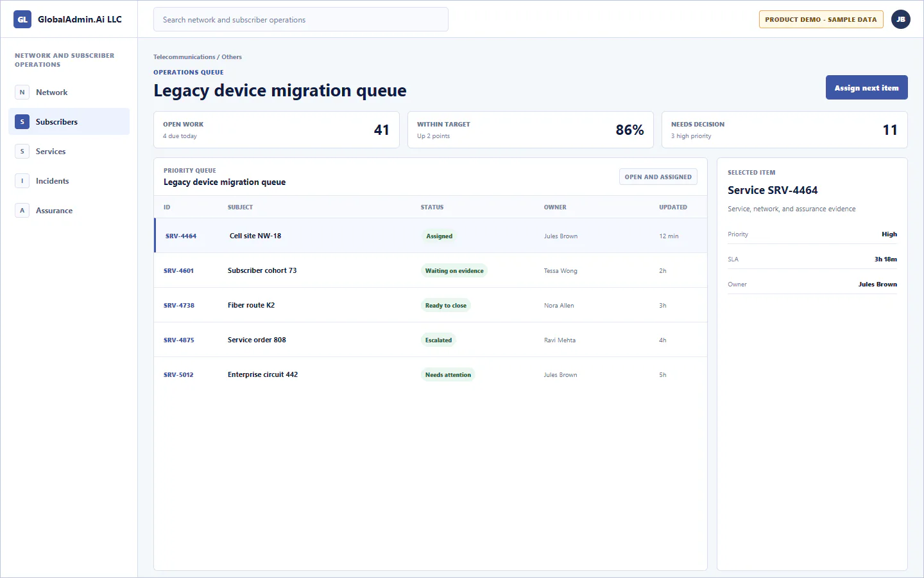Viewport: 924px width, 578px height.
Task: Click the Network sidebar N icon
Action: [22, 92]
